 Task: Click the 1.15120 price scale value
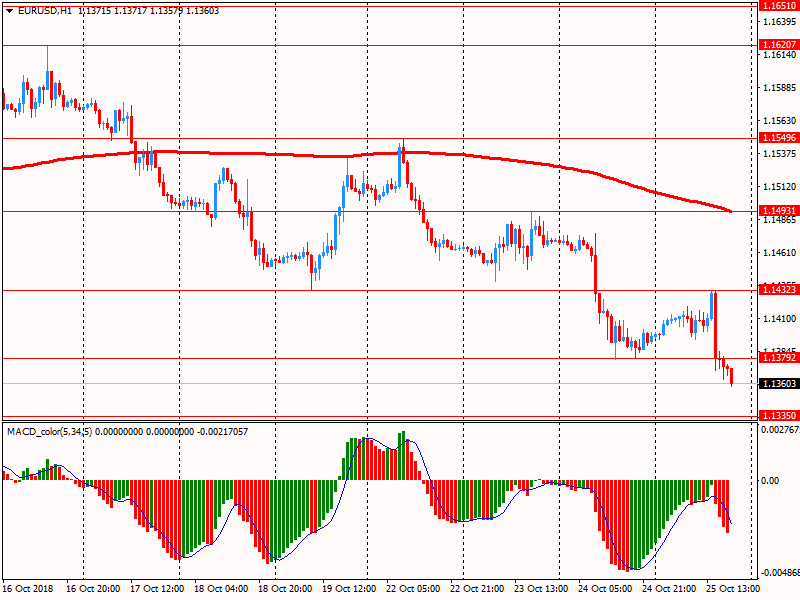779,187
